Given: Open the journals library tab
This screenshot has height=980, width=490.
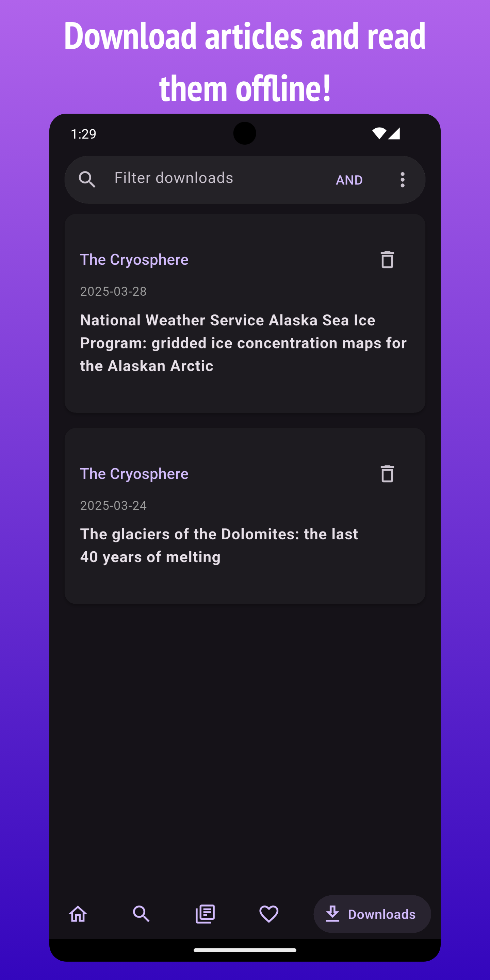Looking at the screenshot, I should [x=205, y=914].
